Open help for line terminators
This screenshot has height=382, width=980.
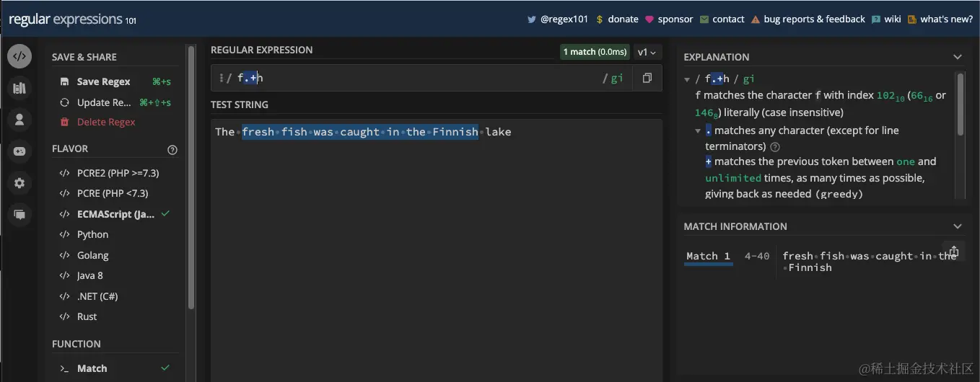point(775,146)
